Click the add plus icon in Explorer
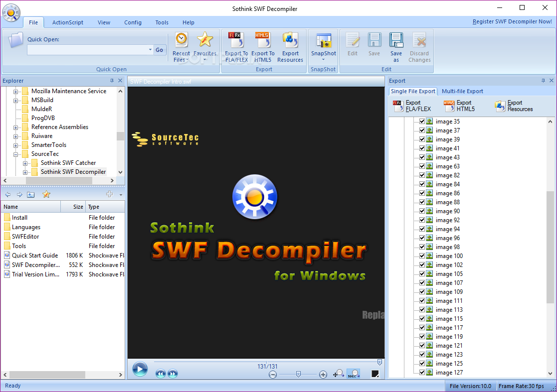Viewport: 557px width, 392px height. tap(109, 194)
